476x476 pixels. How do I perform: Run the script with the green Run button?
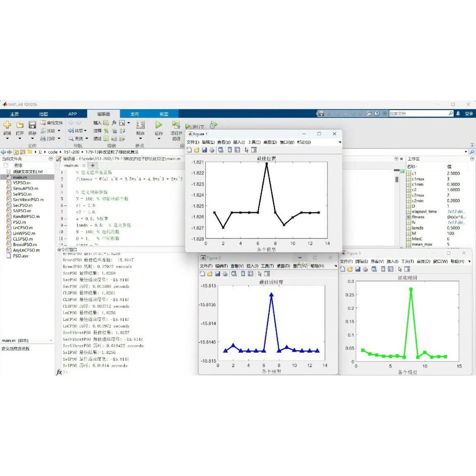tap(159, 125)
